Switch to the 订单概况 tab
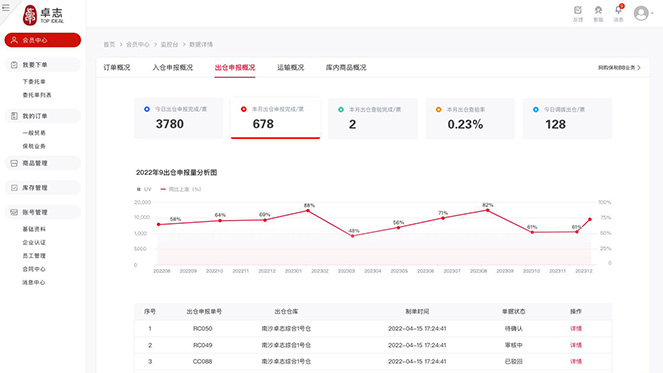 (x=117, y=68)
